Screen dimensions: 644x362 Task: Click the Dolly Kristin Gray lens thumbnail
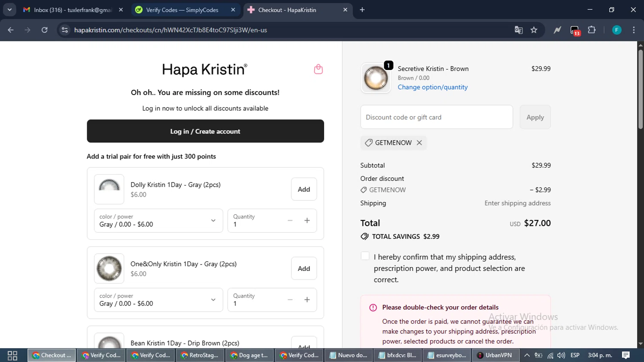click(x=109, y=189)
